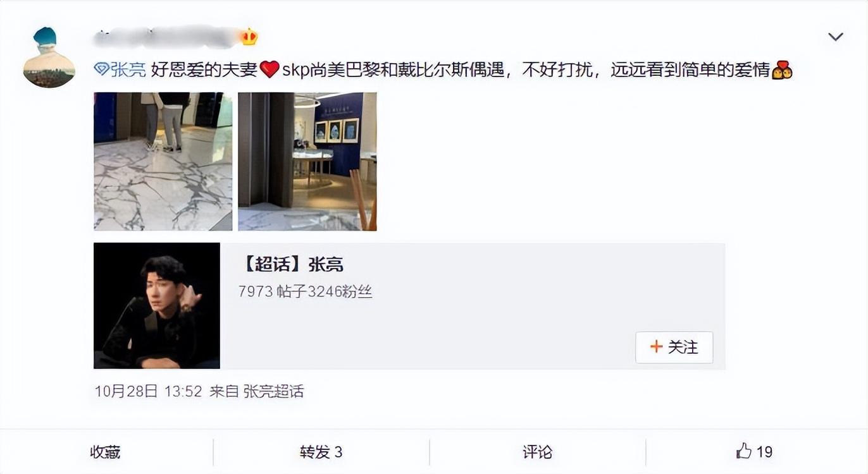Click 转发 3 to repost
The width and height of the screenshot is (868, 474).
(321, 452)
